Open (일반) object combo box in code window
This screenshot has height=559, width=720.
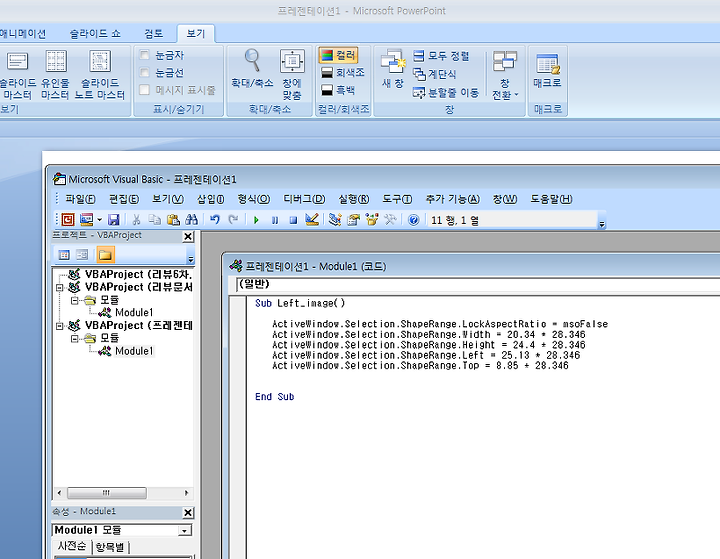click(x=478, y=284)
